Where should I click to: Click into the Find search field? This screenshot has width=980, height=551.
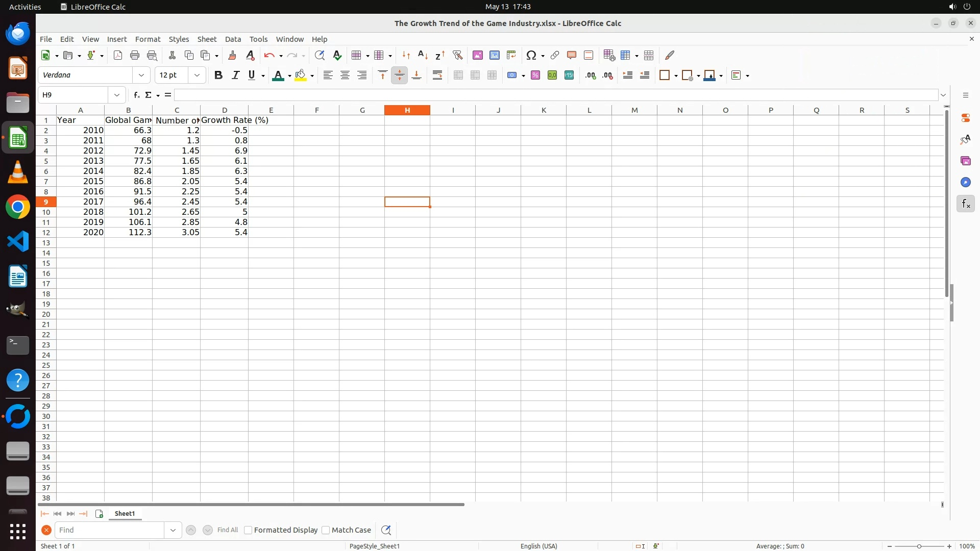[x=110, y=530]
